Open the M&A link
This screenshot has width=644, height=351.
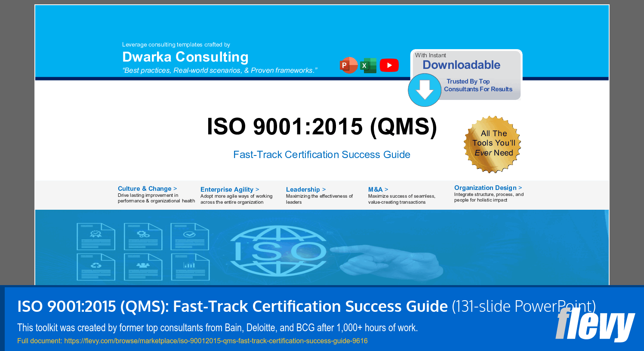378,189
